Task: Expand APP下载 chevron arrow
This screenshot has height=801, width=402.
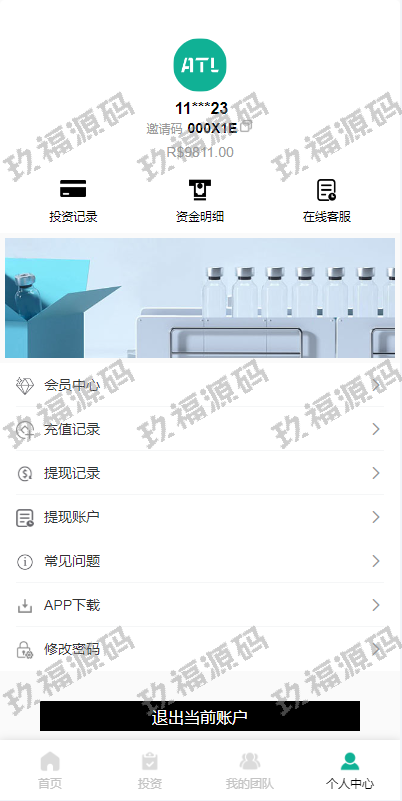Action: pyautogui.click(x=376, y=605)
